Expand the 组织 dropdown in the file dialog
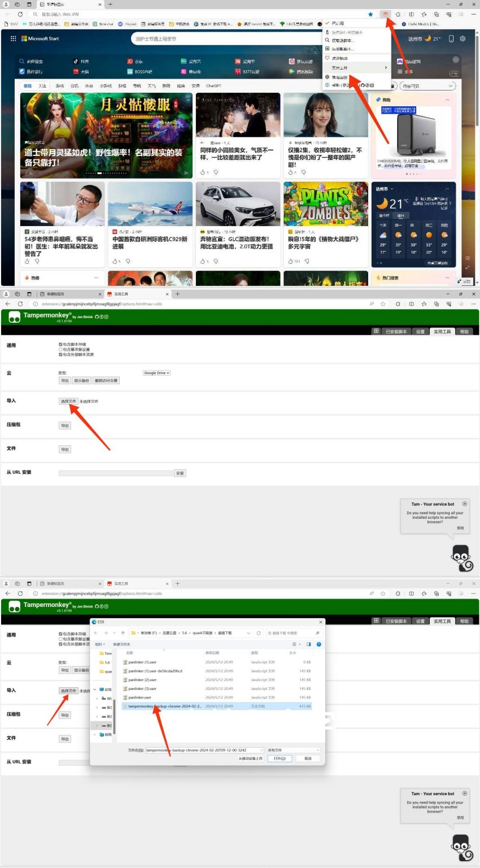Image resolution: width=480 pixels, height=868 pixels. pos(100,644)
